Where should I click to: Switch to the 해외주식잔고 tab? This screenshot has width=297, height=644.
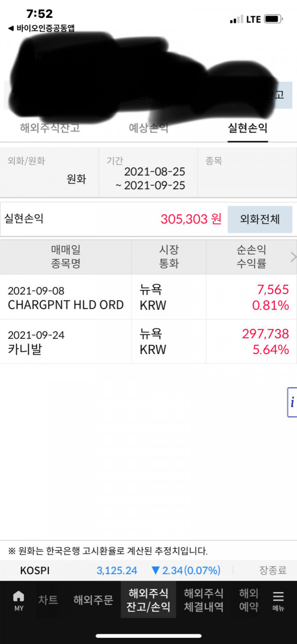49,128
